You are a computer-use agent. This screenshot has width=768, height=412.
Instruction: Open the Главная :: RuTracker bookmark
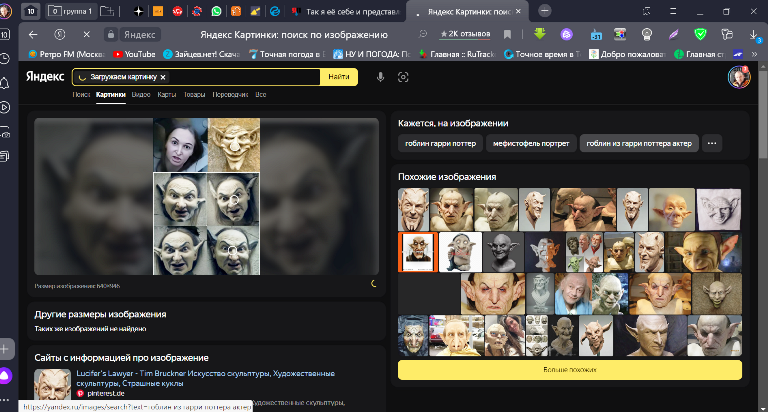[457, 54]
